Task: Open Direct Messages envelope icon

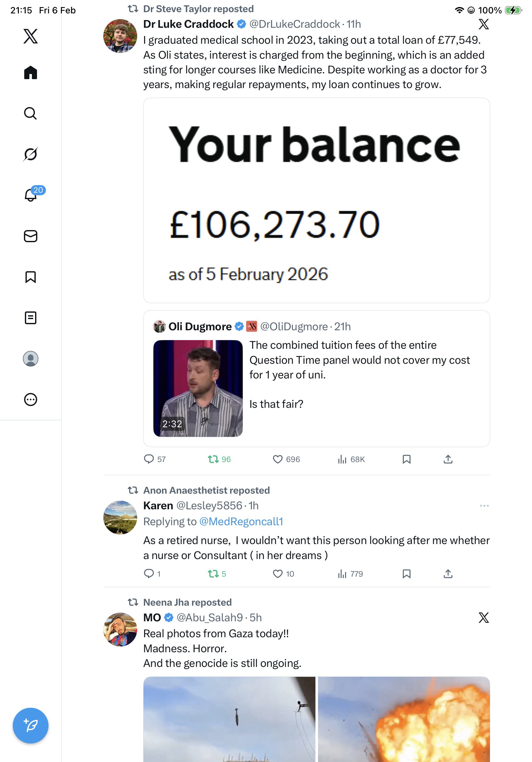Action: point(31,236)
